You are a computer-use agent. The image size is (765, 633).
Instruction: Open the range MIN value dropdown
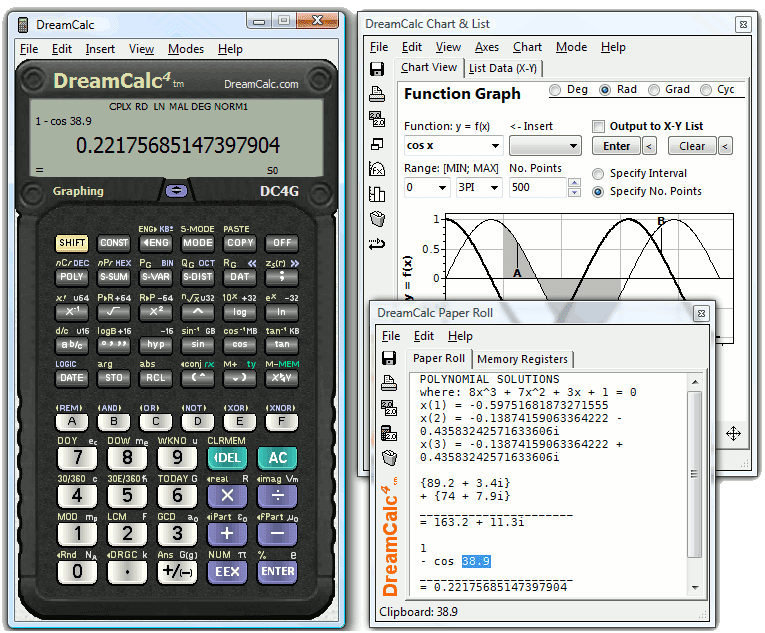pyautogui.click(x=443, y=187)
